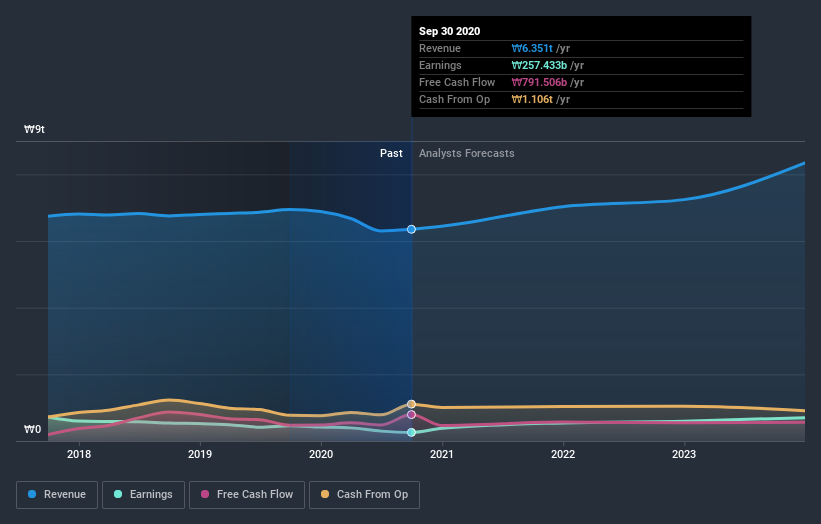
Task: Click the Sep 30 2020 tooltip date
Action: [449, 31]
